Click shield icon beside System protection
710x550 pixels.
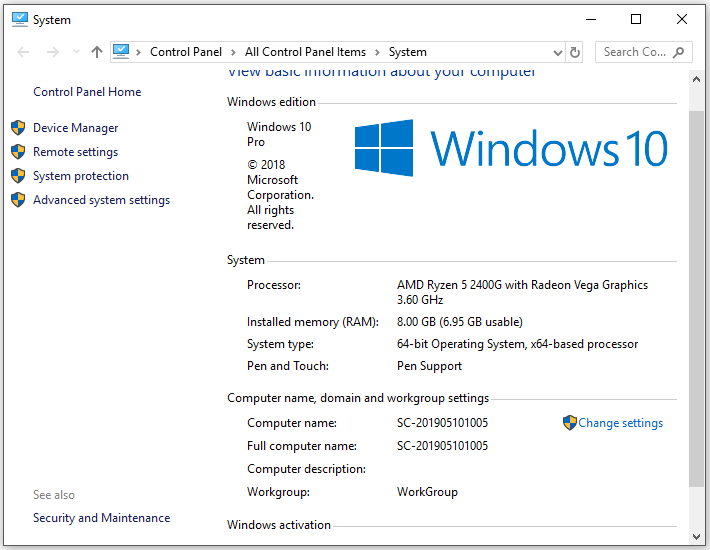[18, 176]
